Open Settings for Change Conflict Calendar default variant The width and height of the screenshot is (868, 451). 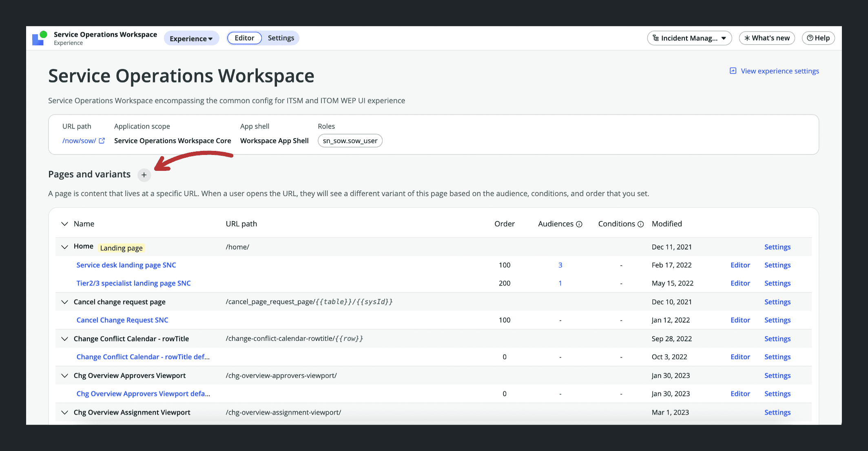click(777, 357)
